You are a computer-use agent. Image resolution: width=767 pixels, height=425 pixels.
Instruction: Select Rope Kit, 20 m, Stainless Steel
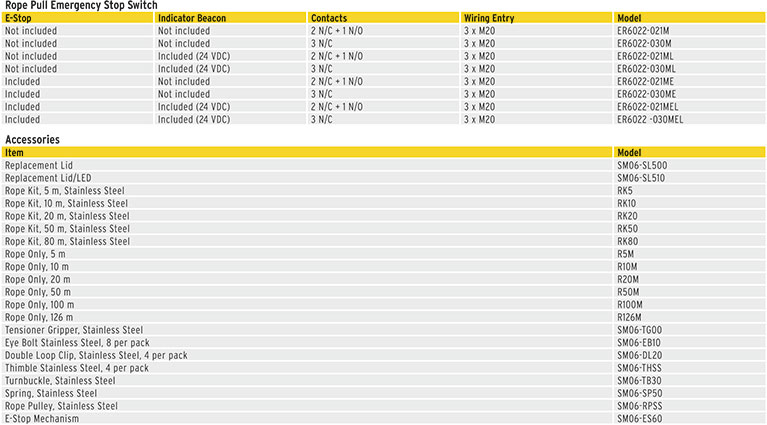(x=67, y=216)
